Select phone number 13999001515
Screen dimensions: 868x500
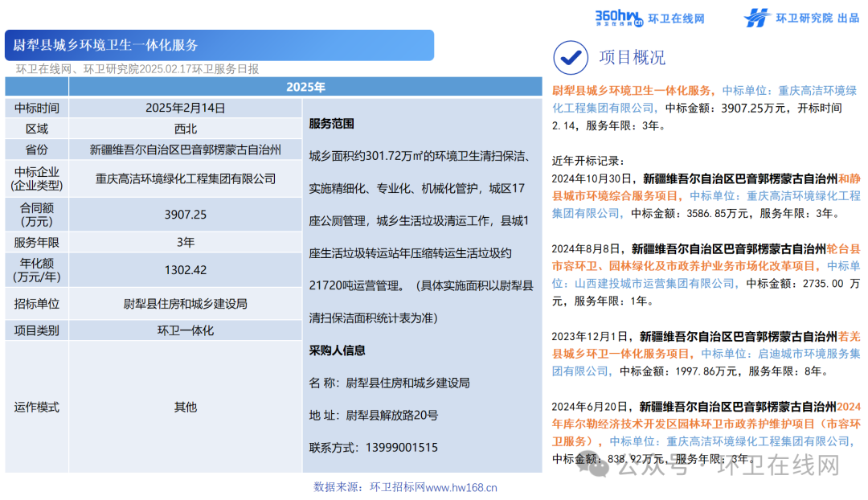[x=401, y=448]
